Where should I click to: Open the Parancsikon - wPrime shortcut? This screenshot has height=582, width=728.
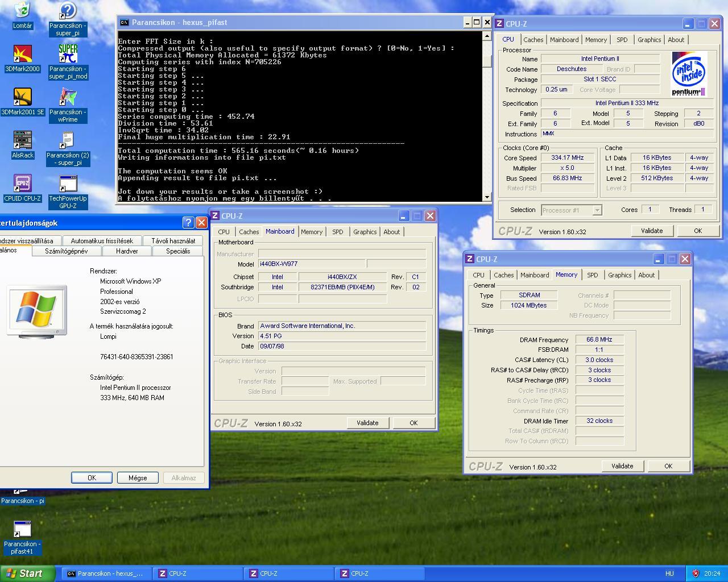click(68, 105)
